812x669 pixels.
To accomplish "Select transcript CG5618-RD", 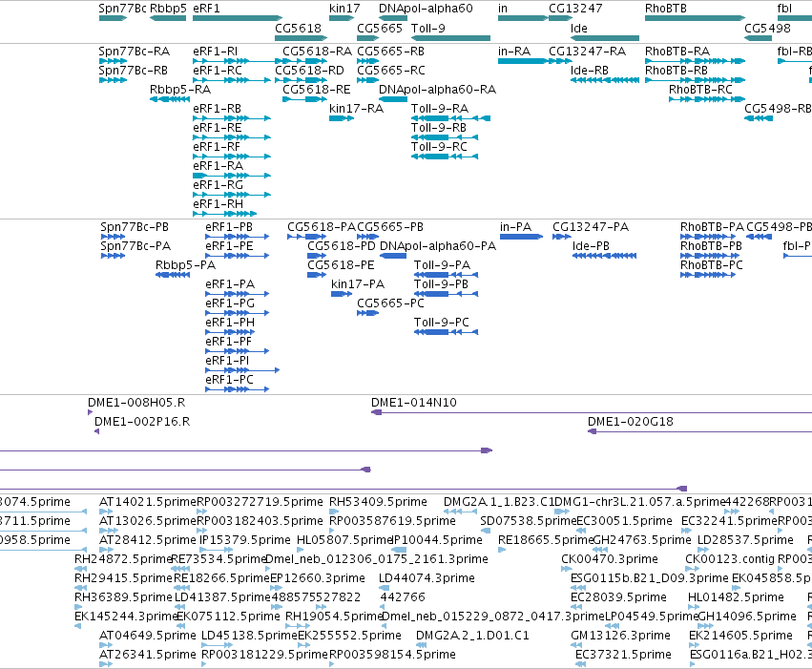I will click(309, 70).
